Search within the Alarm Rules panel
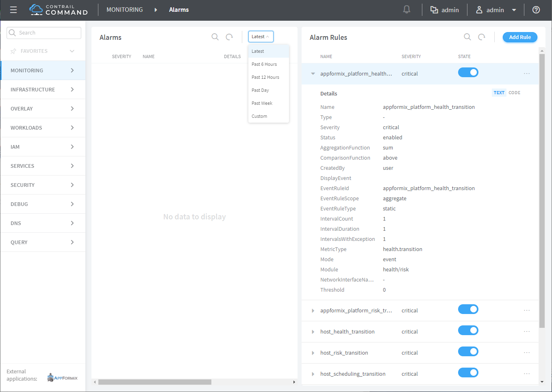552x392 pixels. tap(467, 37)
